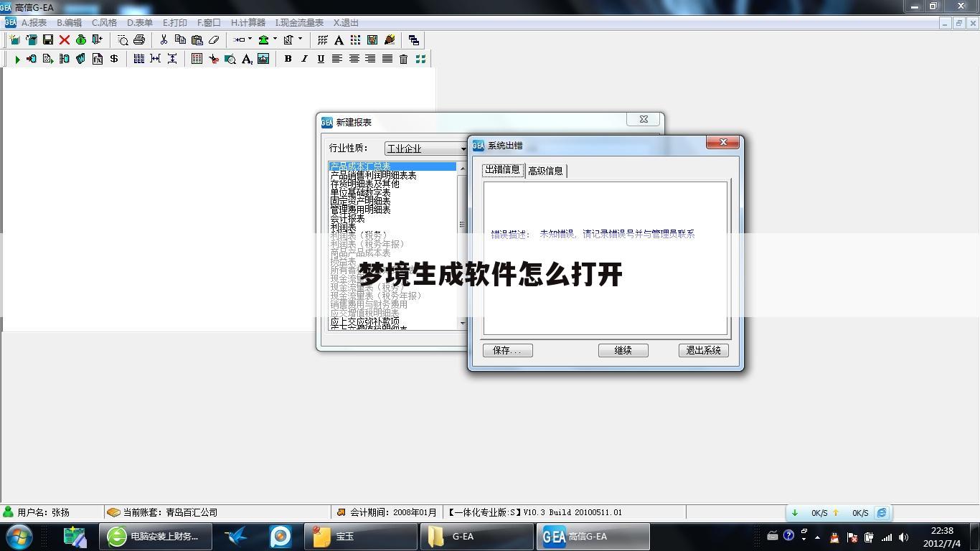Click the four green squares icon
This screenshot has height=551, width=980.
(x=420, y=59)
